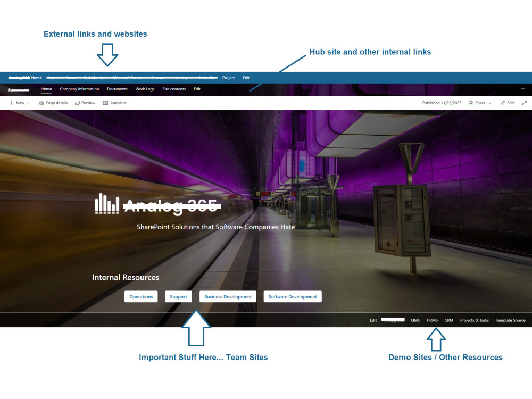Click the site logo in the site navigation bar
The height and width of the screenshot is (399, 532).
(18, 89)
